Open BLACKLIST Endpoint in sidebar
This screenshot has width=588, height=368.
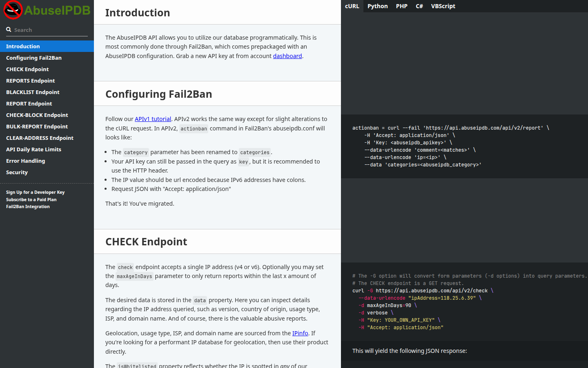pyautogui.click(x=47, y=92)
